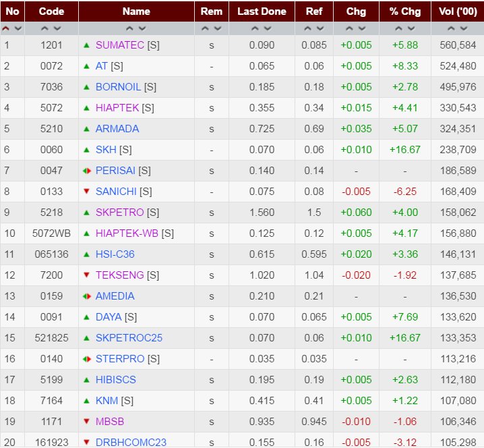The width and height of the screenshot is (484, 448).
Task: Click red down triangle beside SANICHI
Action: pyautogui.click(x=87, y=192)
